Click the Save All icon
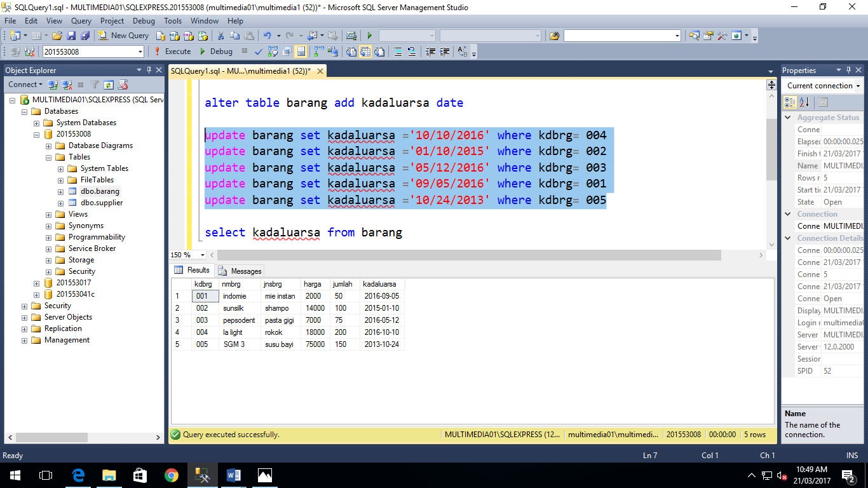Image resolution: width=868 pixels, height=488 pixels. (x=85, y=36)
